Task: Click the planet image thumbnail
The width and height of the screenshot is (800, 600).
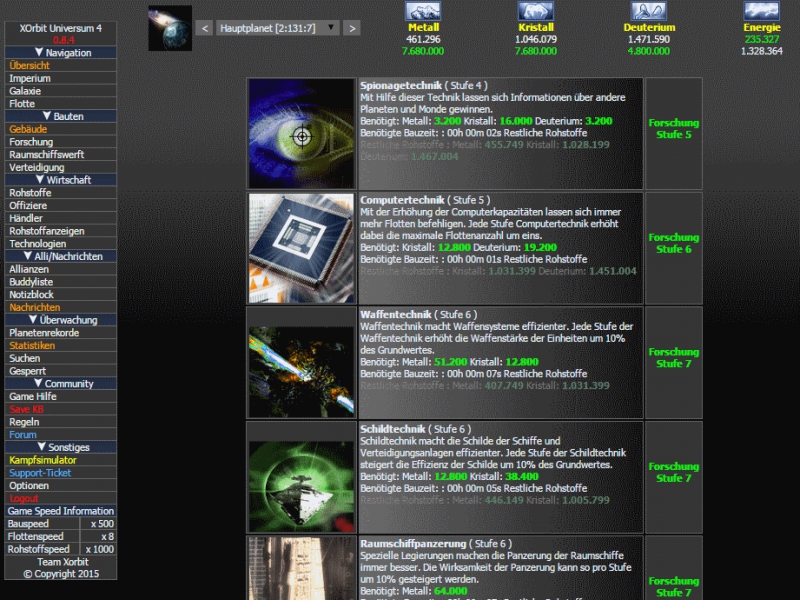Action: (170, 28)
